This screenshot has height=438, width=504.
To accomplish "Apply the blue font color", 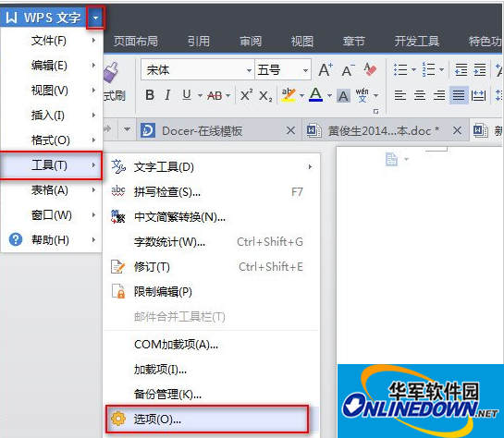I will (315, 95).
